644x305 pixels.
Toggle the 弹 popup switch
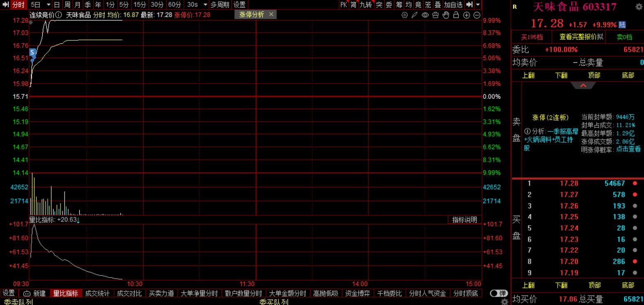tap(499, 293)
